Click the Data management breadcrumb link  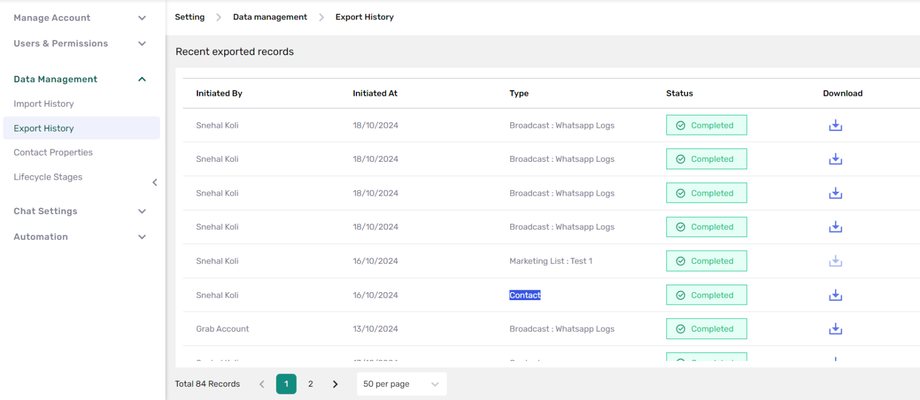[270, 17]
